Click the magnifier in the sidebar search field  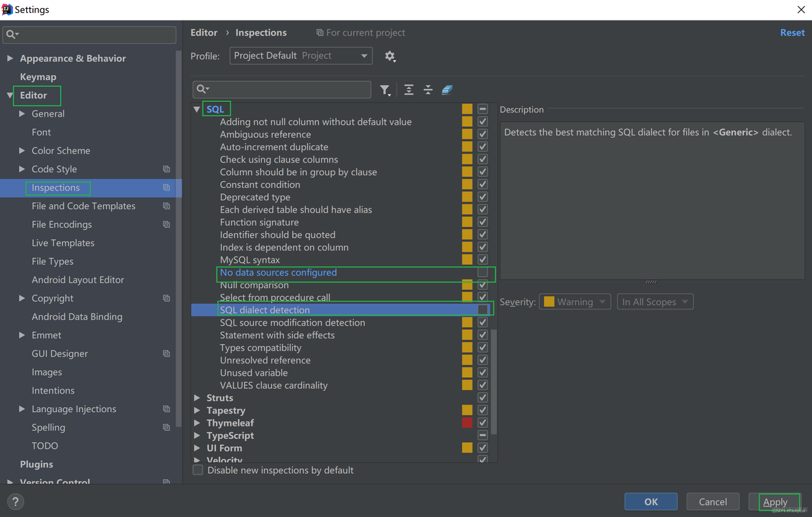pos(10,34)
